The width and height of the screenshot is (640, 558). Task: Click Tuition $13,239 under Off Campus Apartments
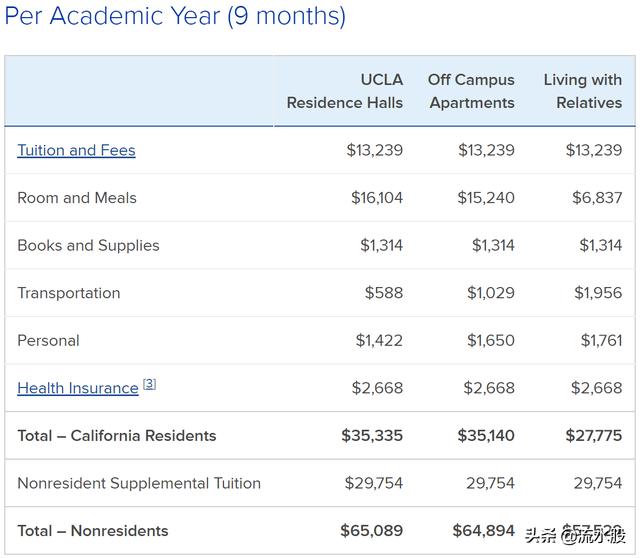click(x=487, y=150)
